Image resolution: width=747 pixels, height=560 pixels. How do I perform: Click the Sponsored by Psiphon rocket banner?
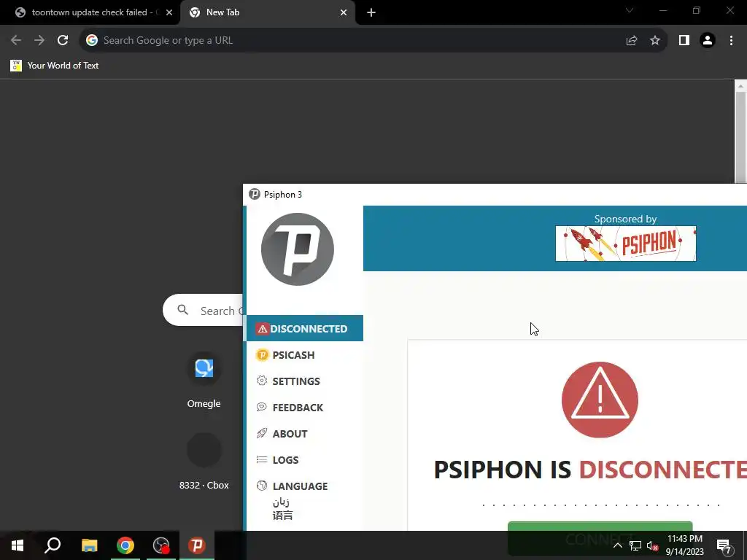coord(625,244)
